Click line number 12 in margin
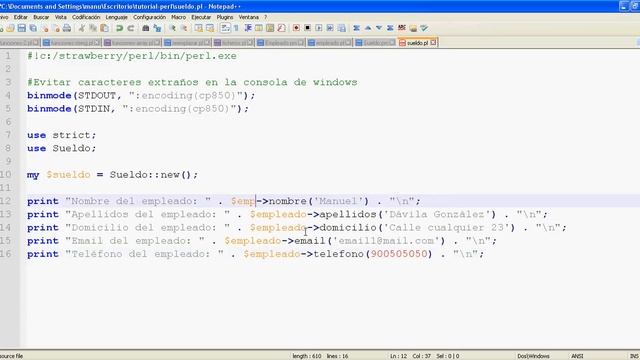This screenshot has height=360, width=640. [6, 201]
